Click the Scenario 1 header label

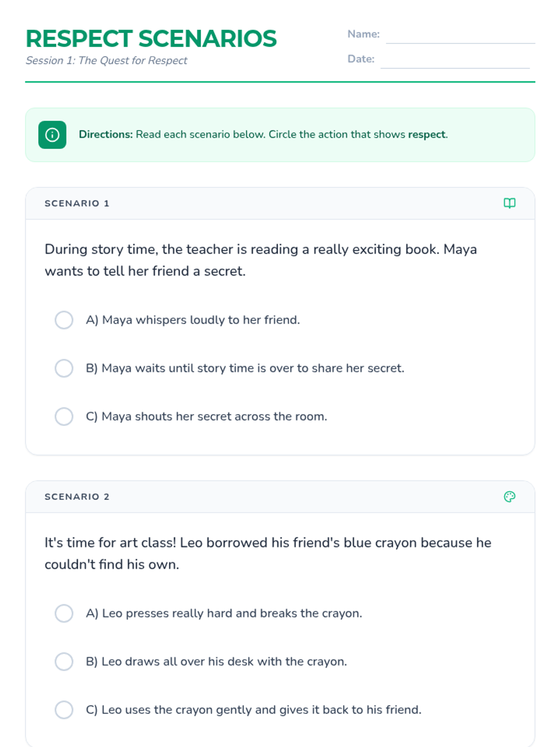pos(77,204)
